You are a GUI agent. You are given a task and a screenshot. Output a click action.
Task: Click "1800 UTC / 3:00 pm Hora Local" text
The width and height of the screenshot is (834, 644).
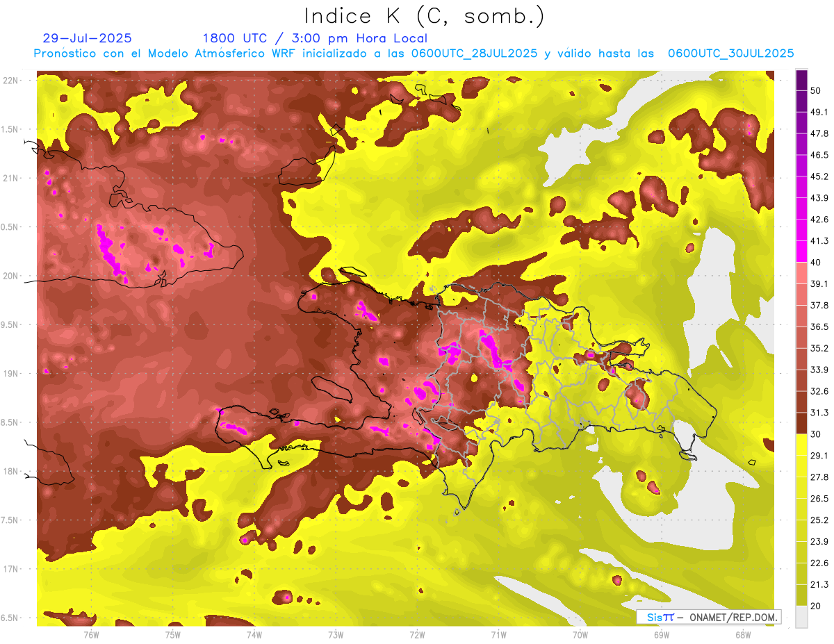tap(315, 38)
